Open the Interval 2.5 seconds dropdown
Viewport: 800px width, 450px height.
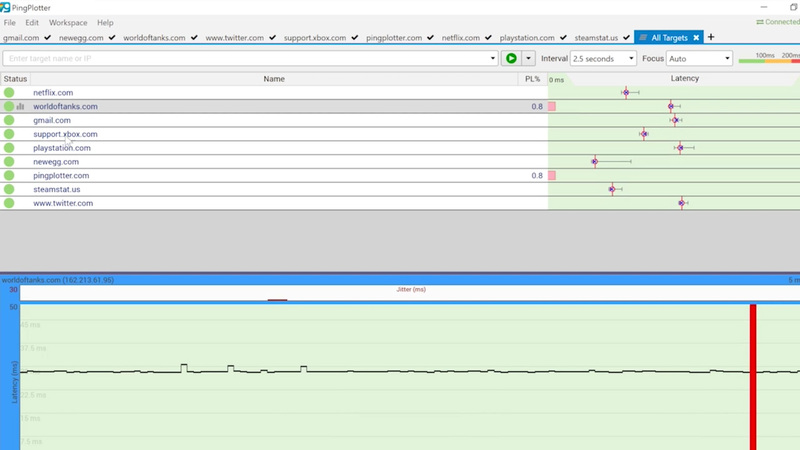point(603,59)
